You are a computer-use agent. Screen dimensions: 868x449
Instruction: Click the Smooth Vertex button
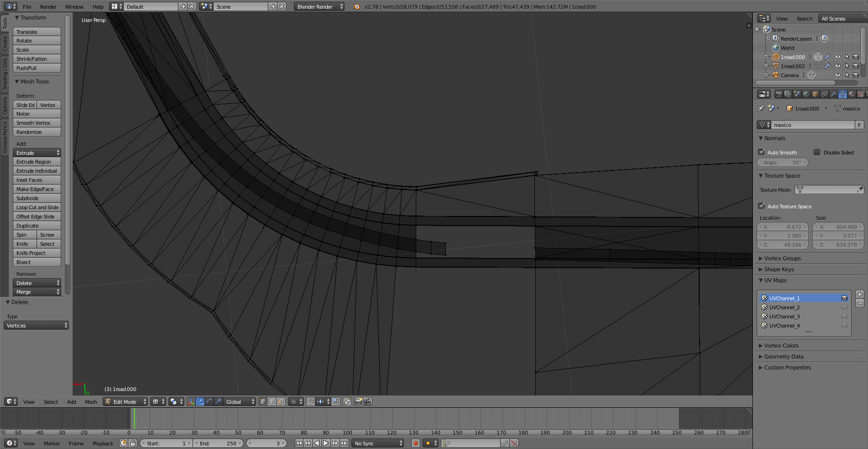click(37, 123)
